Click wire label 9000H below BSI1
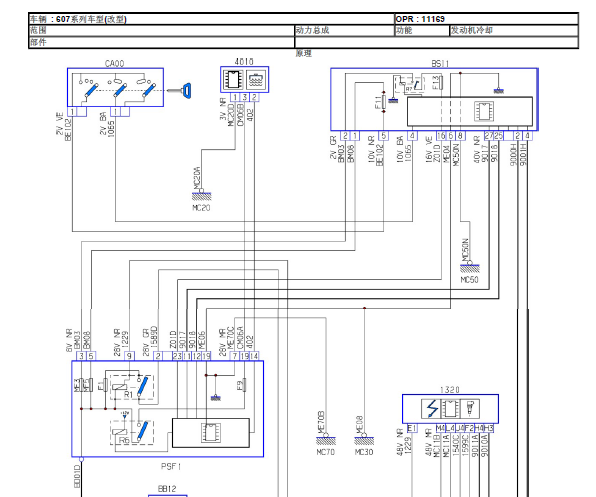The height and width of the screenshot is (497, 596). pos(514,155)
